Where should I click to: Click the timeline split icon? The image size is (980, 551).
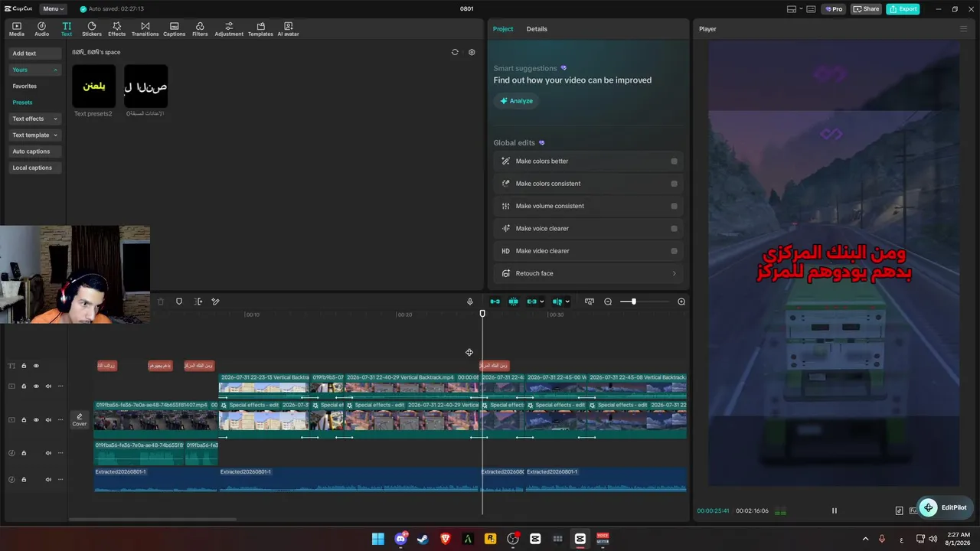(198, 302)
